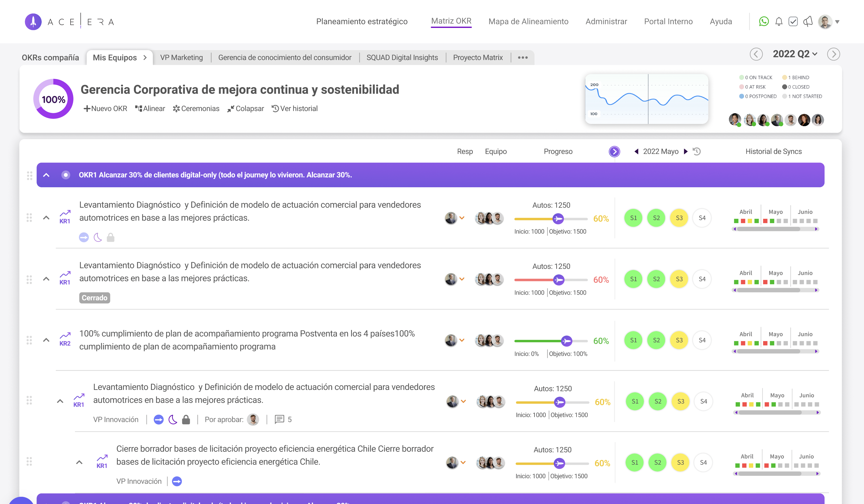The height and width of the screenshot is (504, 864).
Task: Open the 2022 Q2 period dropdown
Action: click(795, 54)
